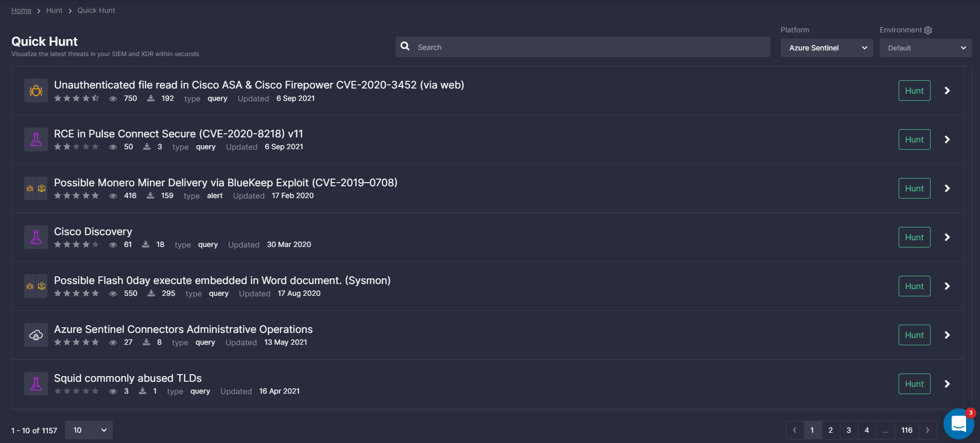Expand the Azure Sentinel Connectors row arrow
This screenshot has width=980, height=443.
[x=947, y=335]
